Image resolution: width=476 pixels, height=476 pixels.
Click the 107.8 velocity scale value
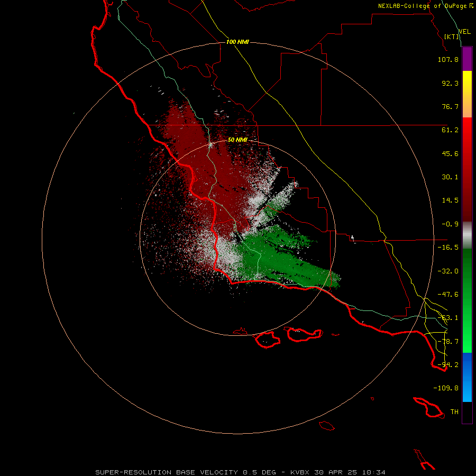448,59
